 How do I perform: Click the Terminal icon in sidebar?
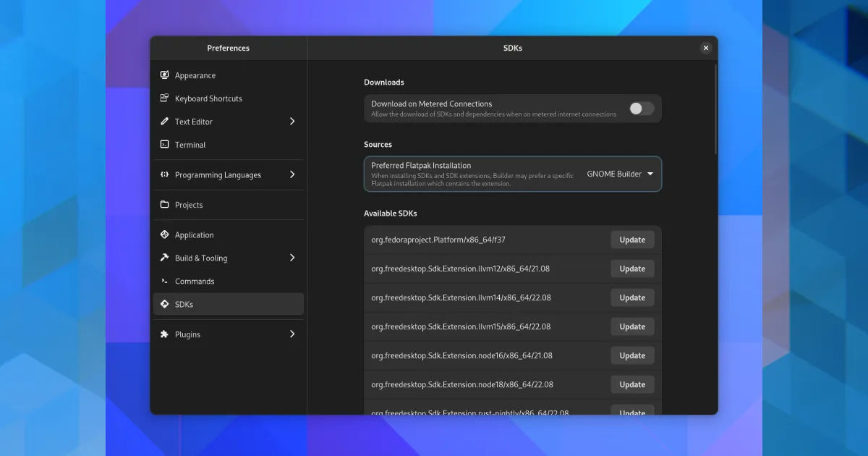point(165,145)
